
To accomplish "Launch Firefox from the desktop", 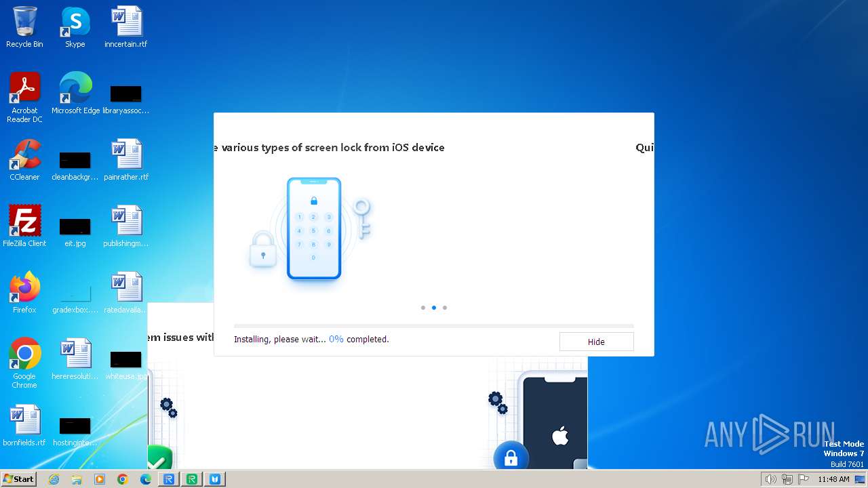I will [24, 293].
